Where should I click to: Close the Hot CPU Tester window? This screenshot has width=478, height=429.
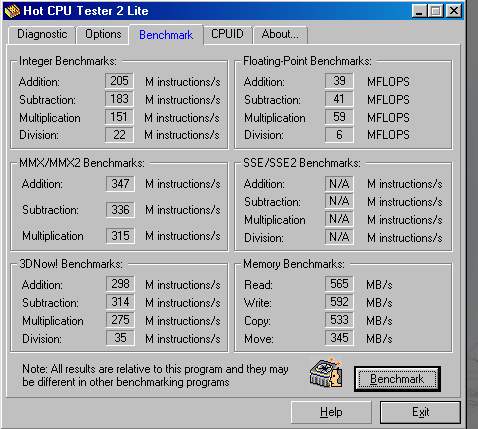click(454, 11)
